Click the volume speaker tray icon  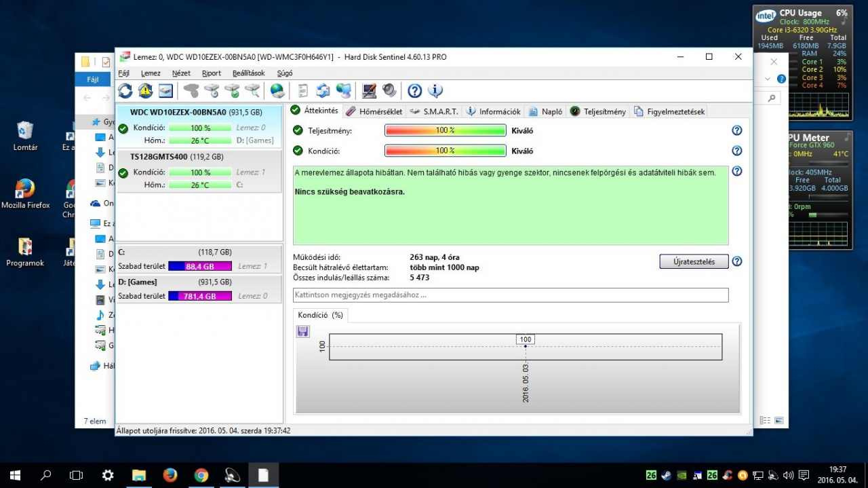coord(788,475)
